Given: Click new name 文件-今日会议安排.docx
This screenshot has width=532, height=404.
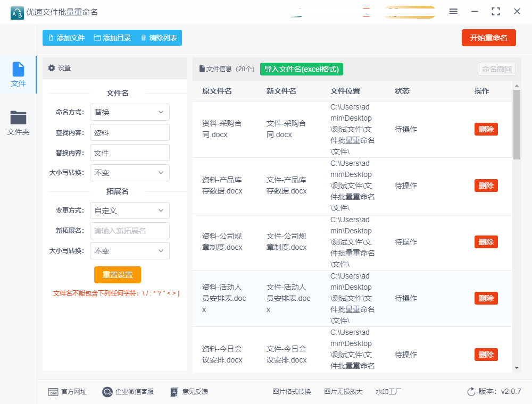Looking at the screenshot, I should [286, 354].
